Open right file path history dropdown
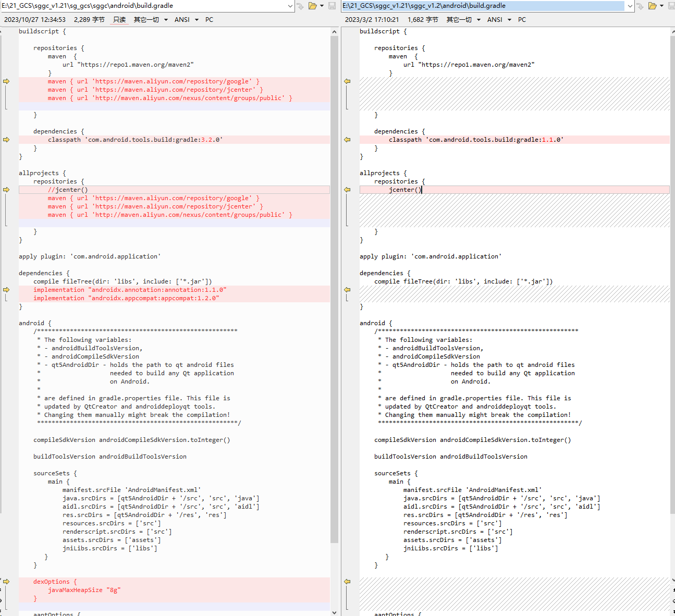The width and height of the screenshot is (675, 616). pyautogui.click(x=630, y=6)
